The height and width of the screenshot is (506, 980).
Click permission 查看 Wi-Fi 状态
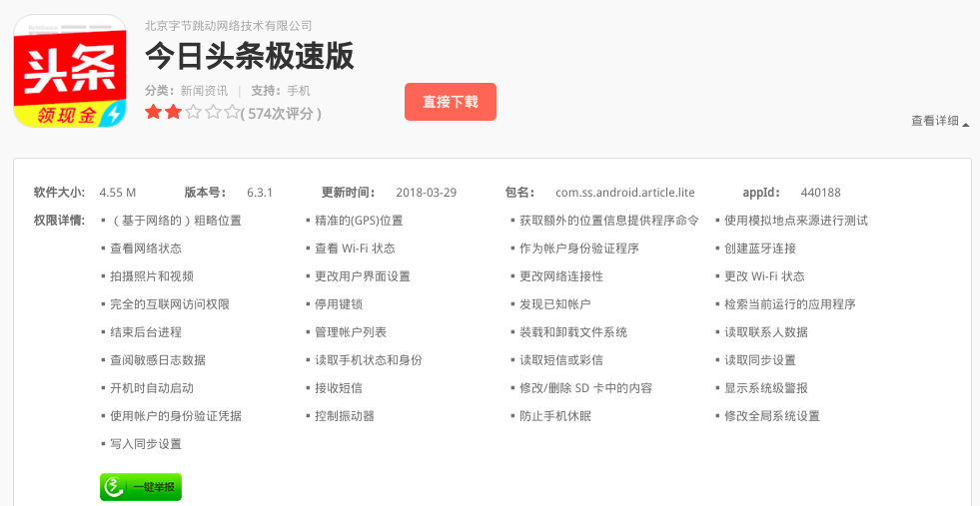(x=355, y=249)
